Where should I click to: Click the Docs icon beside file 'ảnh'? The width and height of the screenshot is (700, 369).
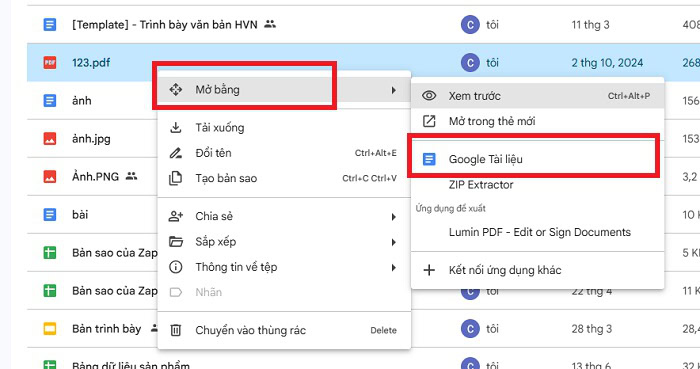[50, 100]
